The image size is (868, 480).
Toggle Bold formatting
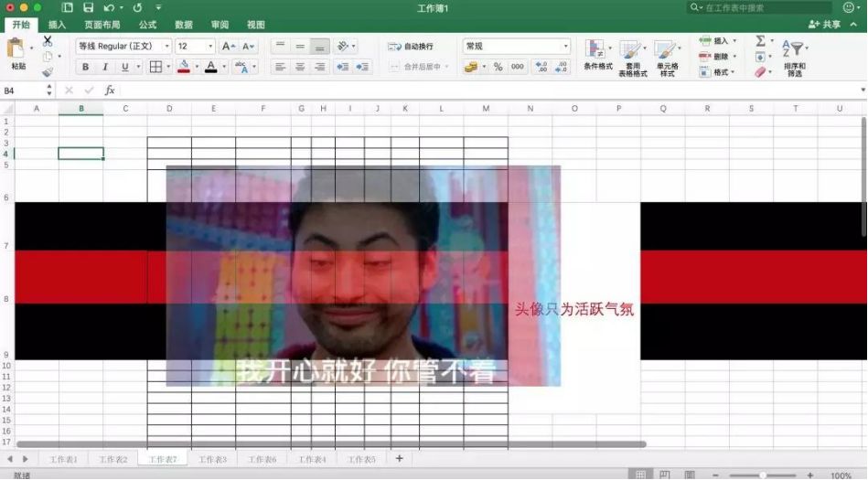pos(85,67)
